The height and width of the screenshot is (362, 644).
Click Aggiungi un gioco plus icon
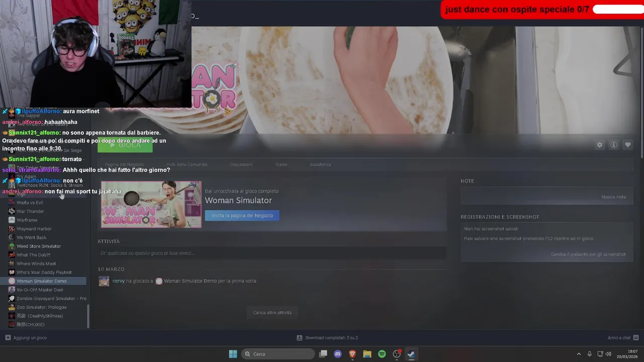[8, 338]
